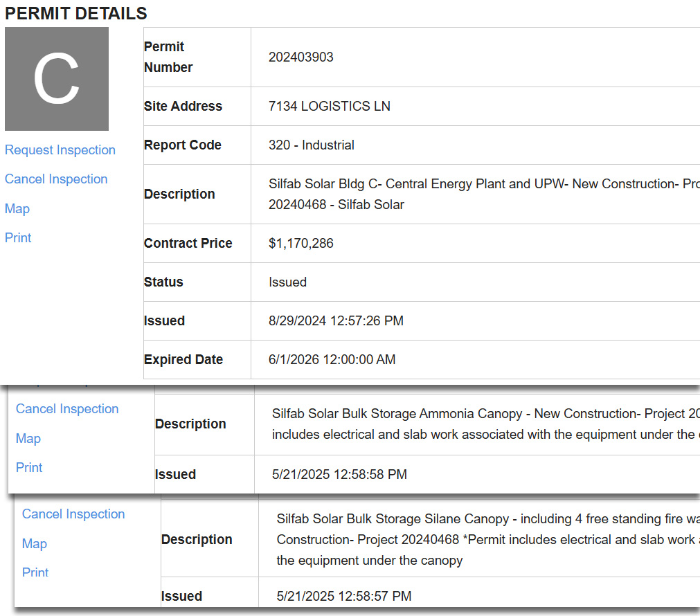
Task: Cancel inspection for the Ammonia Canopy permit
Action: pyautogui.click(x=67, y=409)
